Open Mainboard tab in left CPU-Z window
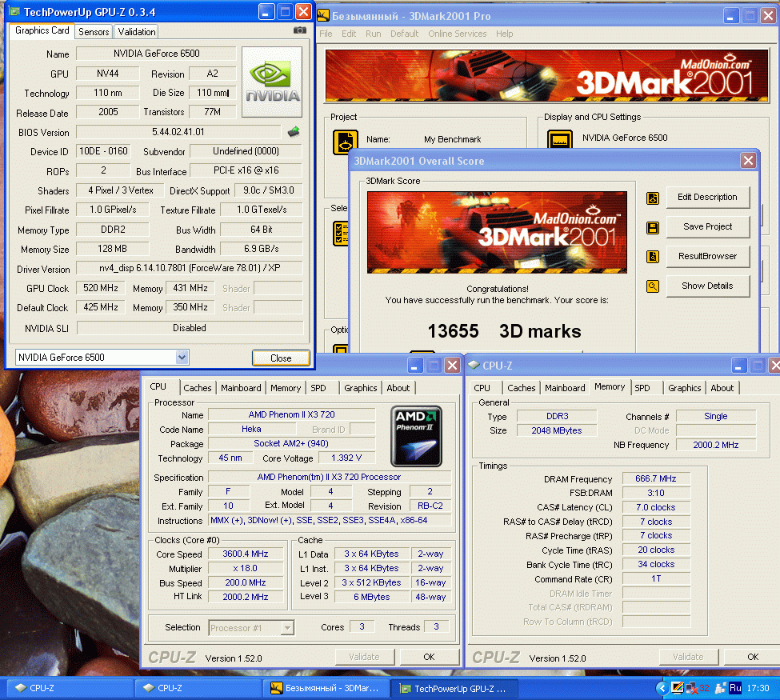The image size is (780, 700). tap(241, 388)
